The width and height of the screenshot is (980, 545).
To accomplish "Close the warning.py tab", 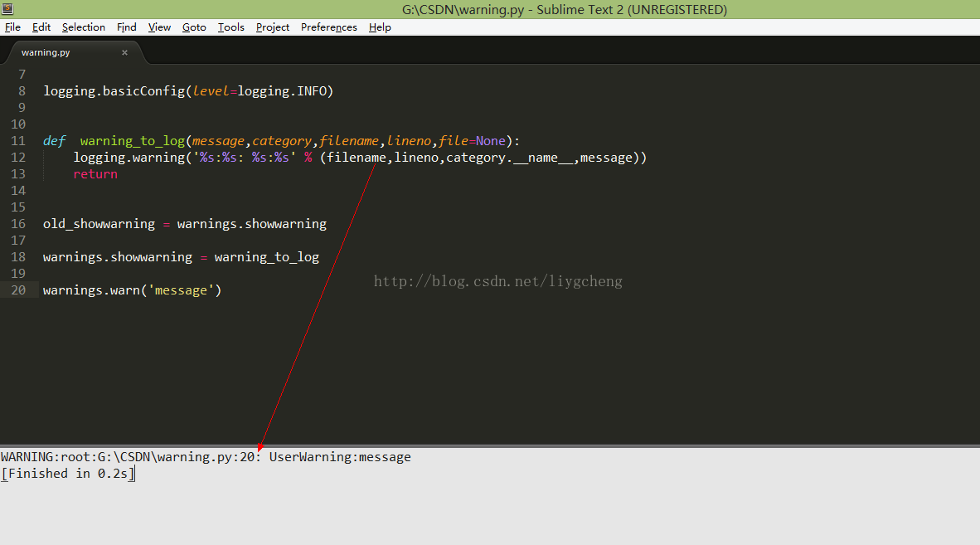I will tap(124, 52).
